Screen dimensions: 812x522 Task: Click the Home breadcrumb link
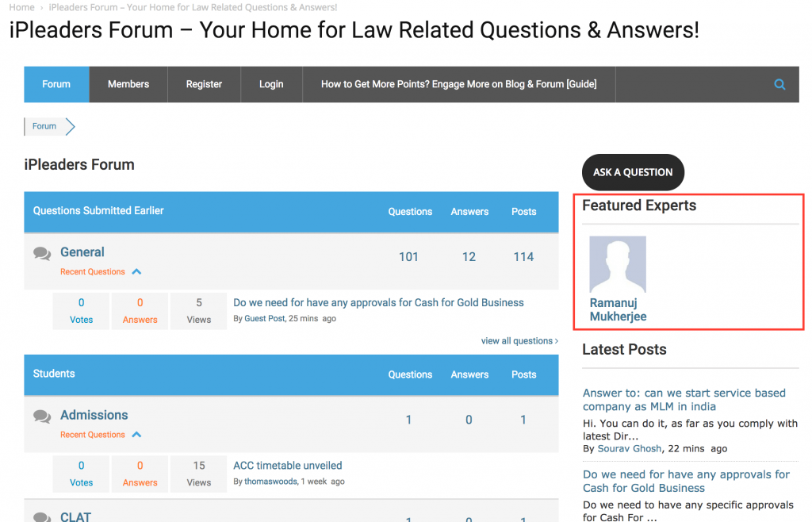pos(21,6)
